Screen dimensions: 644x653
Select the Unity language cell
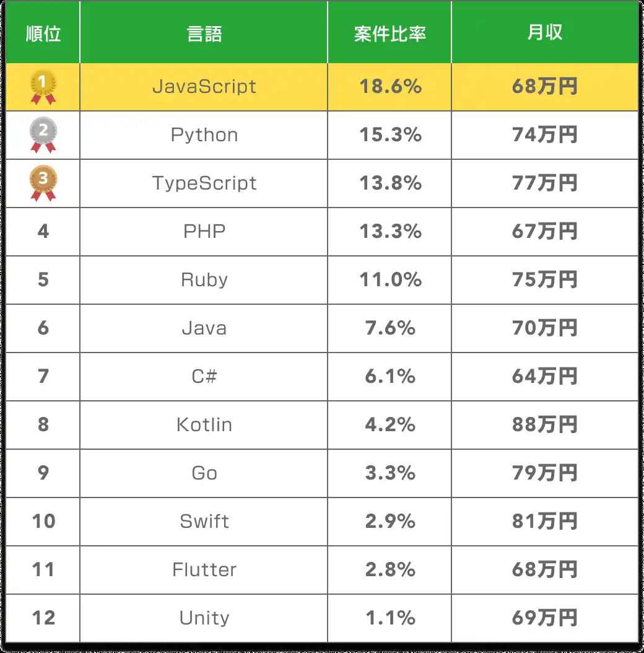pos(204,618)
